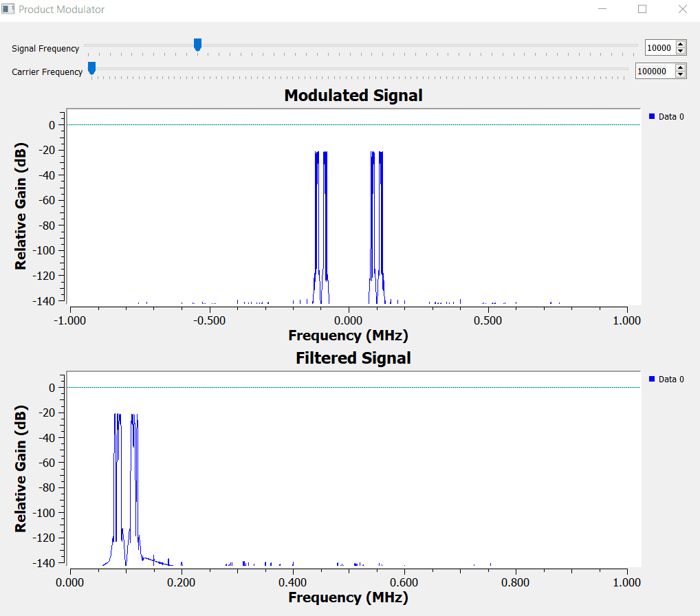This screenshot has width=700, height=616.
Task: Toggle Data 0 legend in Modulated Signal plot
Action: pyautogui.click(x=666, y=117)
